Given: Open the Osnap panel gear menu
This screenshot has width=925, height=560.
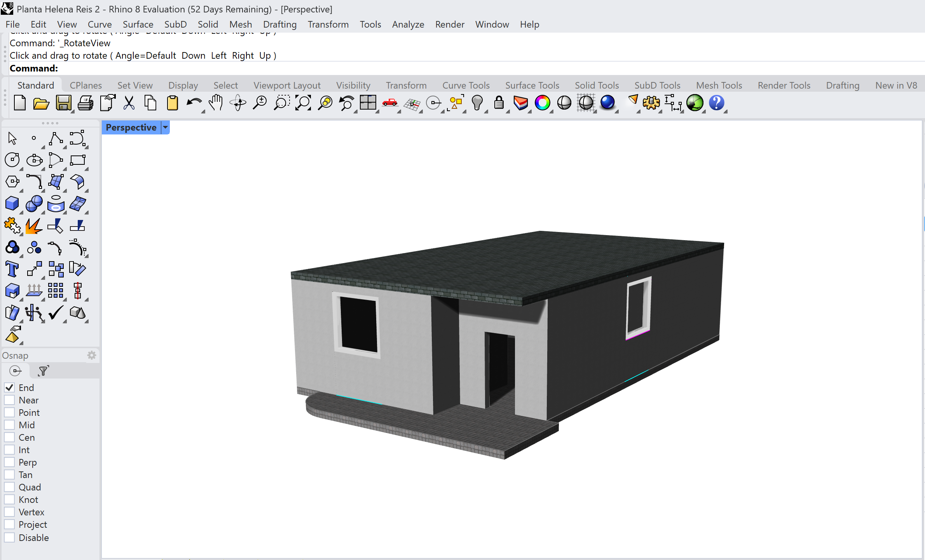Looking at the screenshot, I should (92, 355).
